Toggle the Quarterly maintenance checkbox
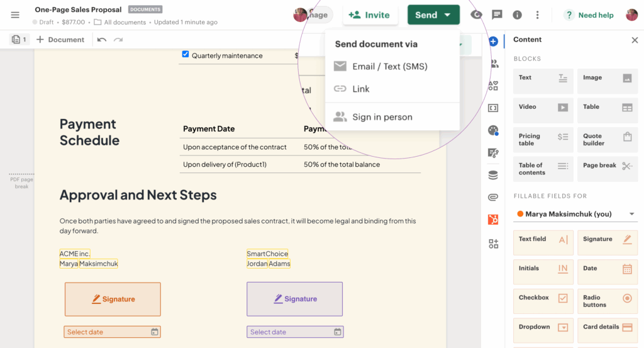The image size is (644, 348). click(x=186, y=54)
